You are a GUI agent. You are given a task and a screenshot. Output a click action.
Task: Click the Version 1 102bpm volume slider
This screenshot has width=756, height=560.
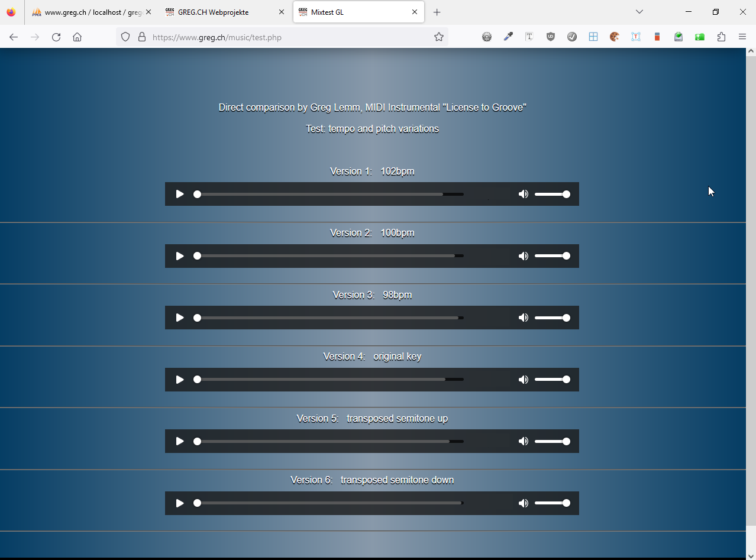pyautogui.click(x=552, y=194)
